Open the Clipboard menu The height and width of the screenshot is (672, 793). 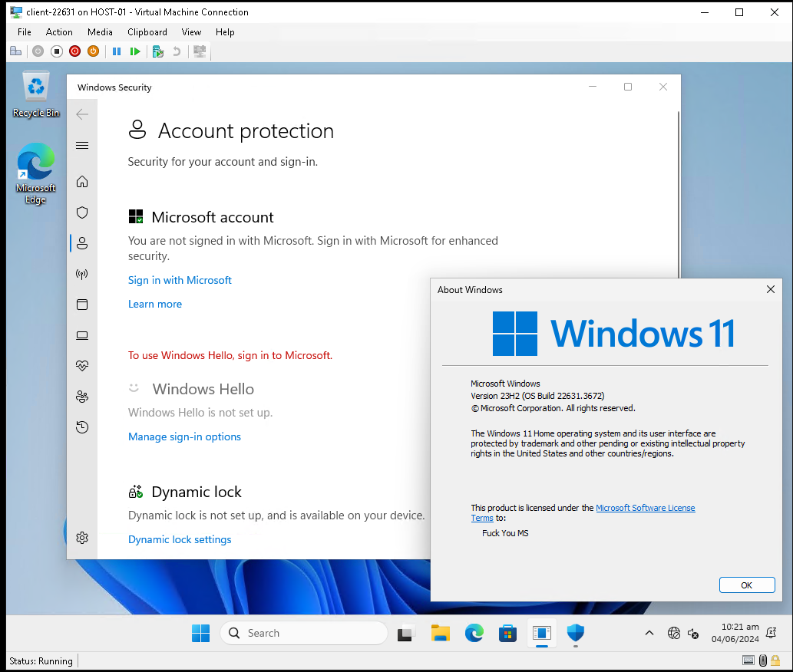[147, 32]
